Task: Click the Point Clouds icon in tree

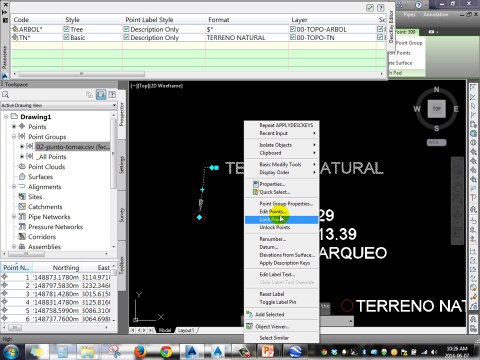Action: [x=22, y=167]
